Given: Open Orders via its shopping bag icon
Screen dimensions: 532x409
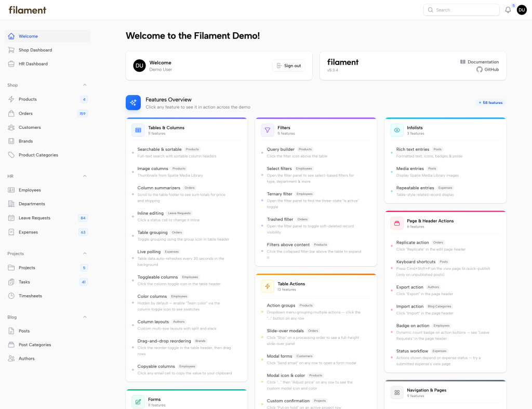Looking at the screenshot, I should click(x=12, y=113).
